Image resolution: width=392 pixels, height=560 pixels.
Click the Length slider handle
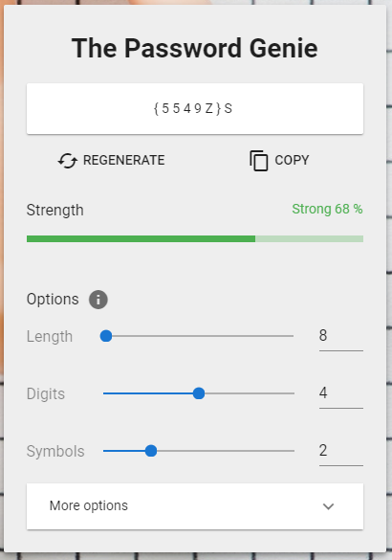[x=106, y=336]
